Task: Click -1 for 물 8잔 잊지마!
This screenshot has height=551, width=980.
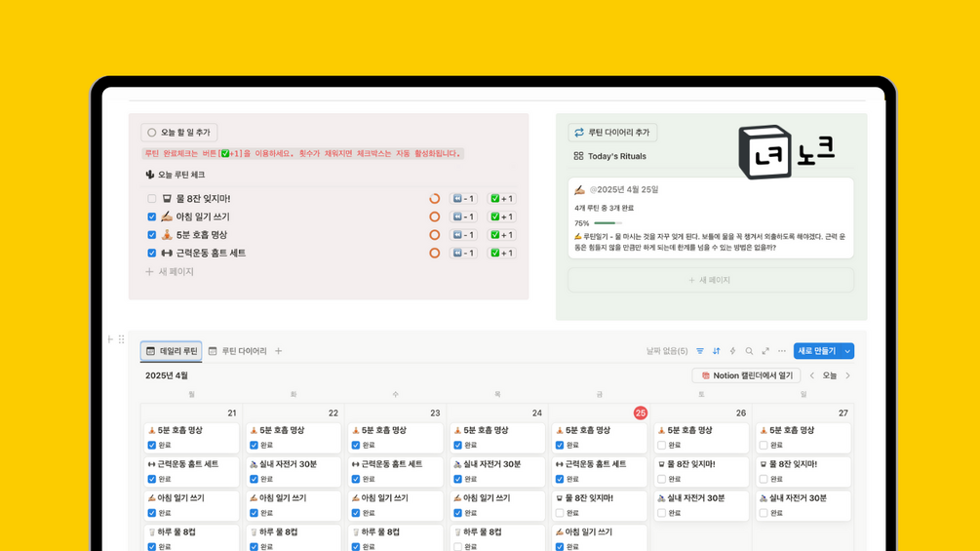Action: [x=463, y=199]
